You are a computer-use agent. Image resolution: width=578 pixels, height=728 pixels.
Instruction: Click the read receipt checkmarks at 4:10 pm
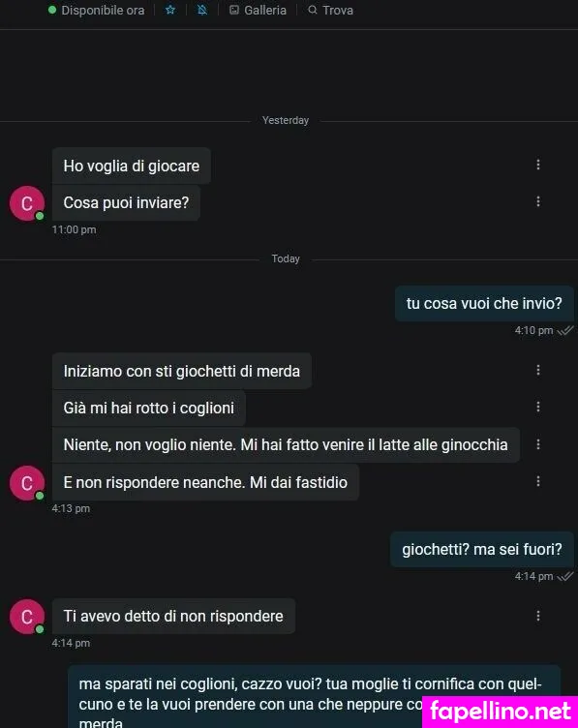point(565,330)
